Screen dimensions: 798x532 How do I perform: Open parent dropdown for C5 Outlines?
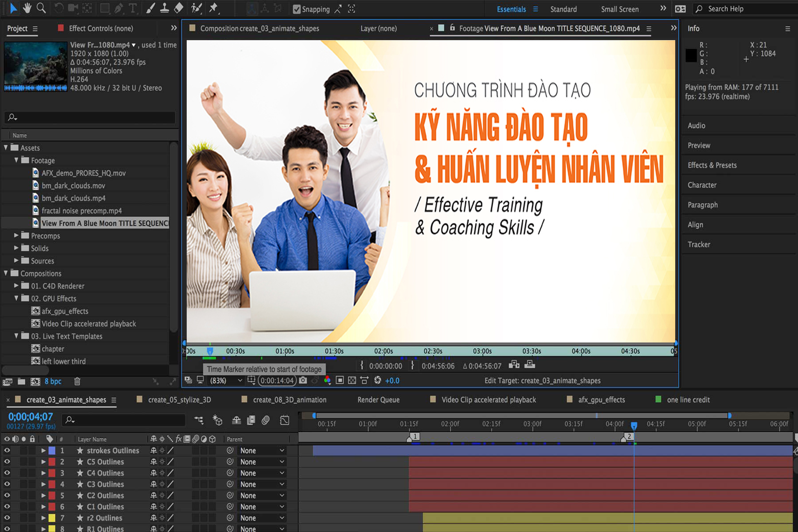coord(262,462)
